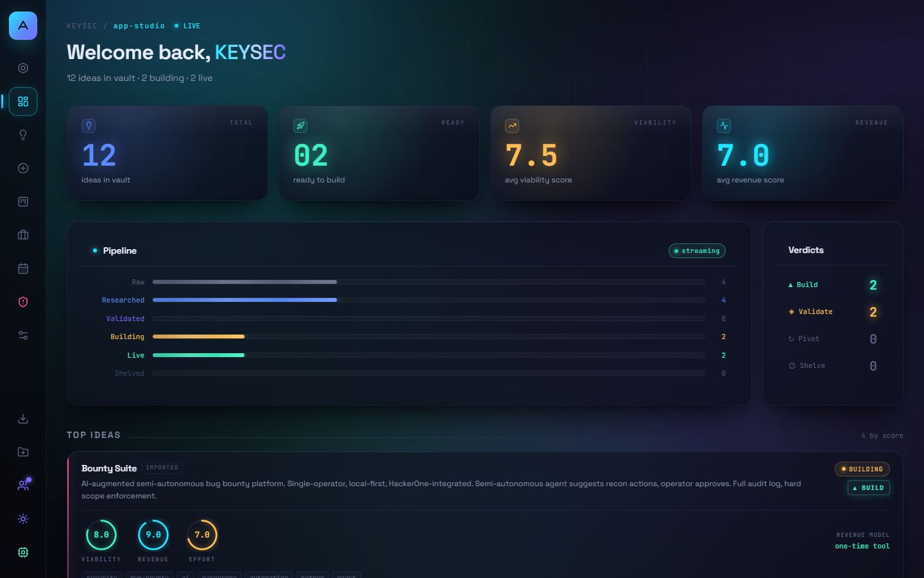Click the pulse icon on Revenue card
This screenshot has height=578, width=924.
point(724,126)
